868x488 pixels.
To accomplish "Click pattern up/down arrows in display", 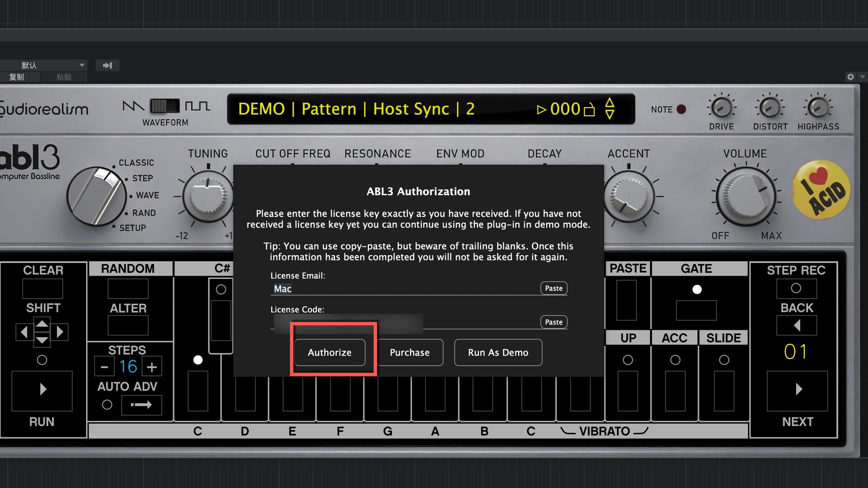I will (x=610, y=109).
